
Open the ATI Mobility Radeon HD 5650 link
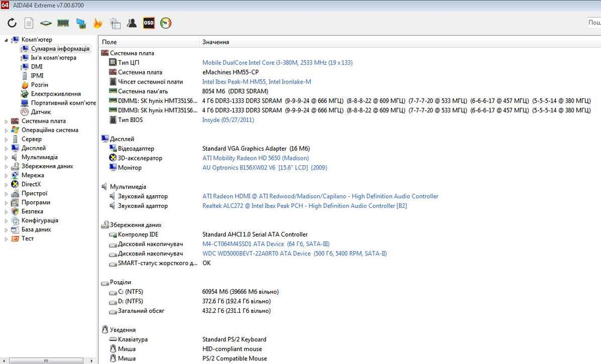click(x=255, y=158)
